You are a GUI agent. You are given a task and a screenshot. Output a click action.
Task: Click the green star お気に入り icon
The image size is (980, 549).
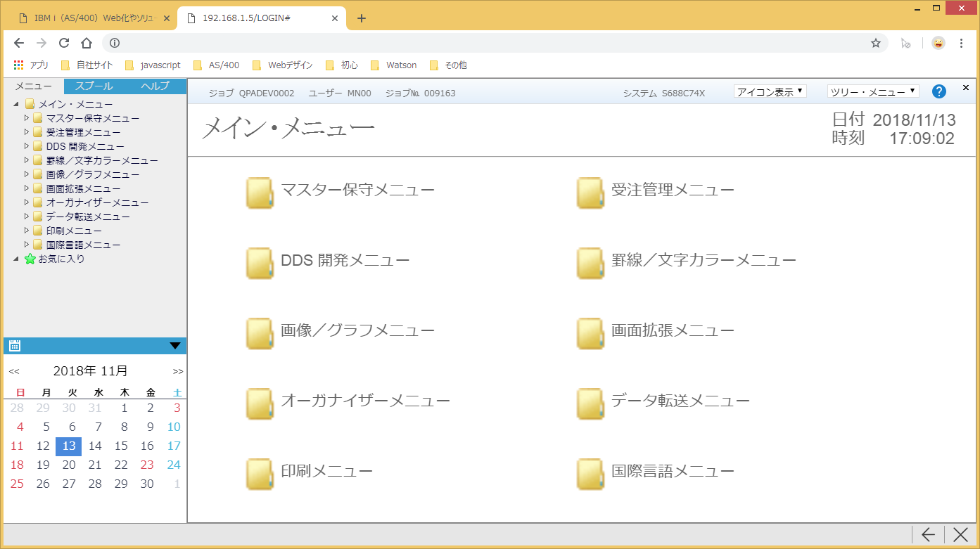pyautogui.click(x=30, y=259)
